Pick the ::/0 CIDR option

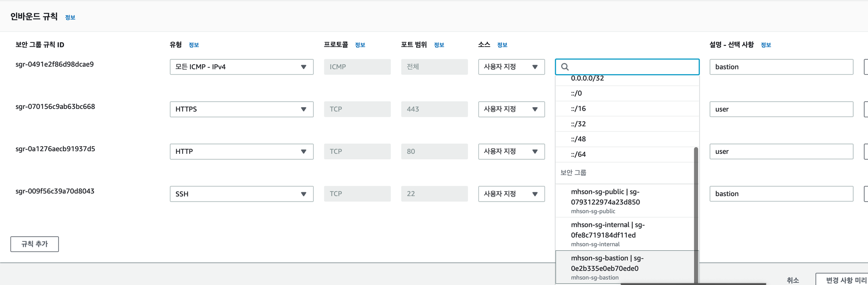click(x=625, y=93)
